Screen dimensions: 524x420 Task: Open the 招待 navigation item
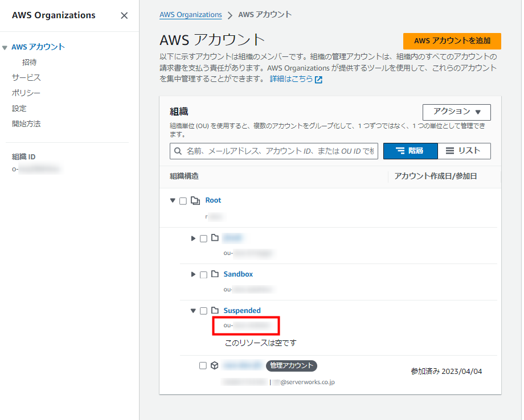pos(30,62)
